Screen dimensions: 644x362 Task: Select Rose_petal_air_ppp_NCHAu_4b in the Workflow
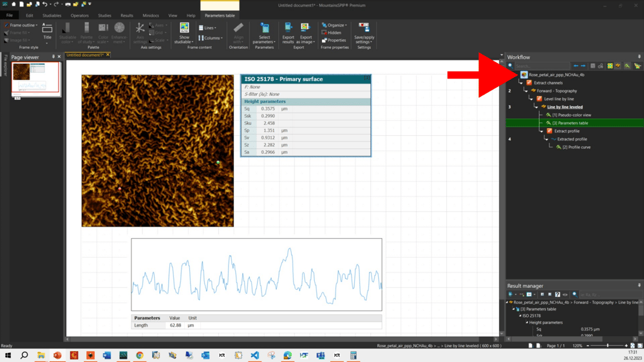pos(556,75)
